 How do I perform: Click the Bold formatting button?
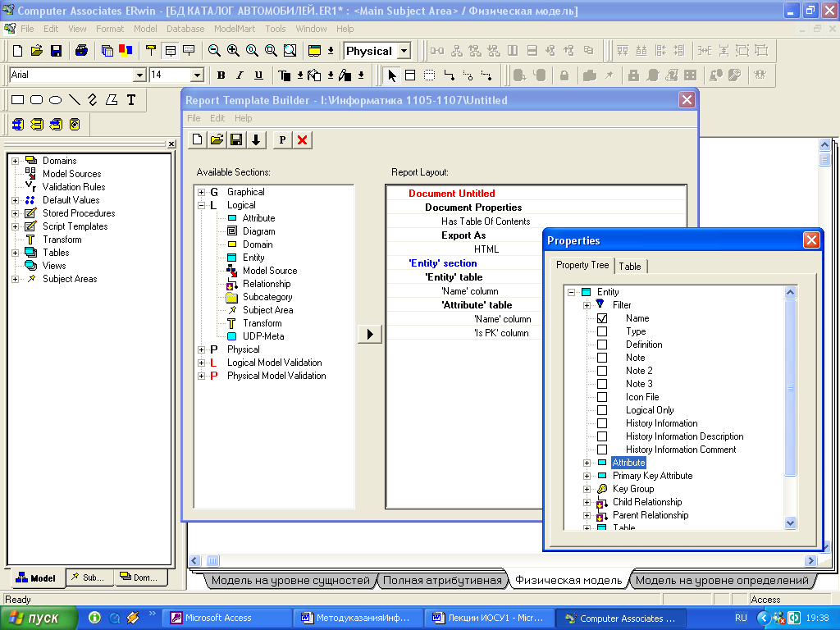[221, 75]
